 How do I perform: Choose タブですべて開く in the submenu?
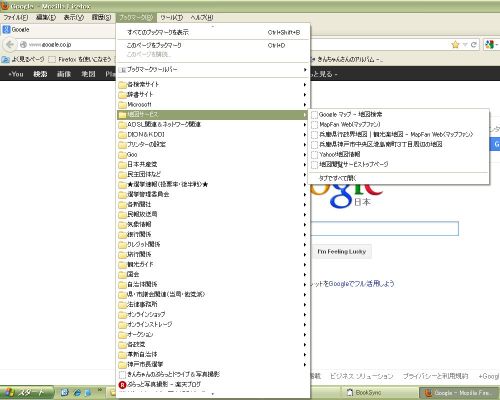(399, 178)
